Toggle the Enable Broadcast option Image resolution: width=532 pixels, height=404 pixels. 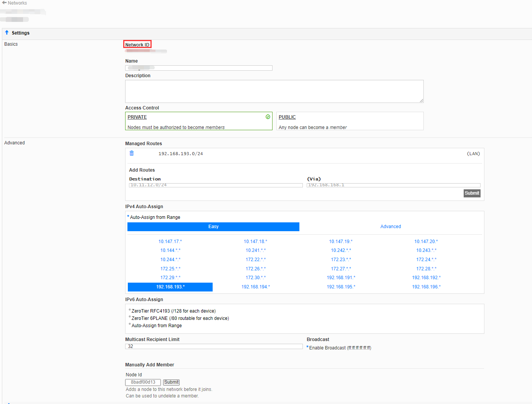[308, 347]
